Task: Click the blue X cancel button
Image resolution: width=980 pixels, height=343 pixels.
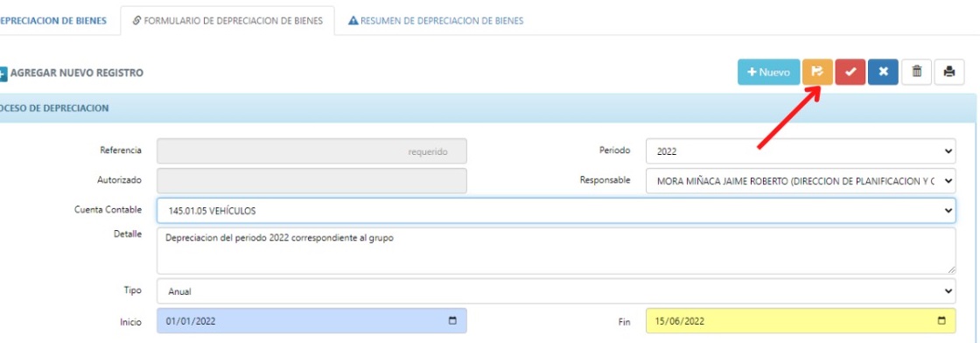Action: click(883, 72)
